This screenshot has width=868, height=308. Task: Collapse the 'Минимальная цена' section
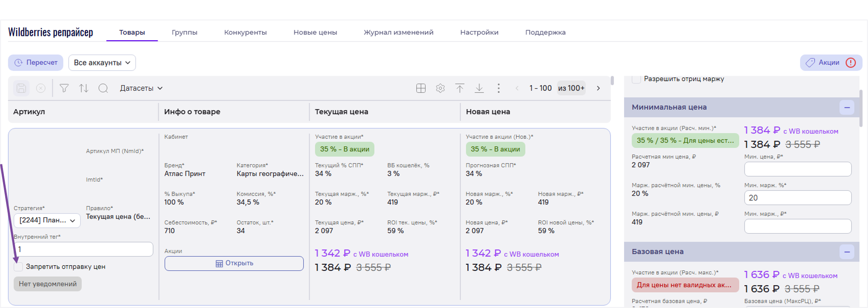point(847,107)
